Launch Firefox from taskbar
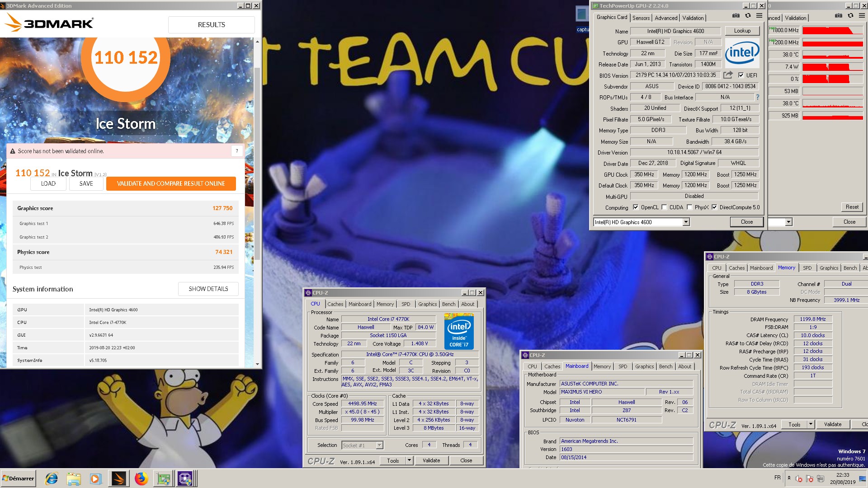This screenshot has width=868, height=488. pos(141,479)
